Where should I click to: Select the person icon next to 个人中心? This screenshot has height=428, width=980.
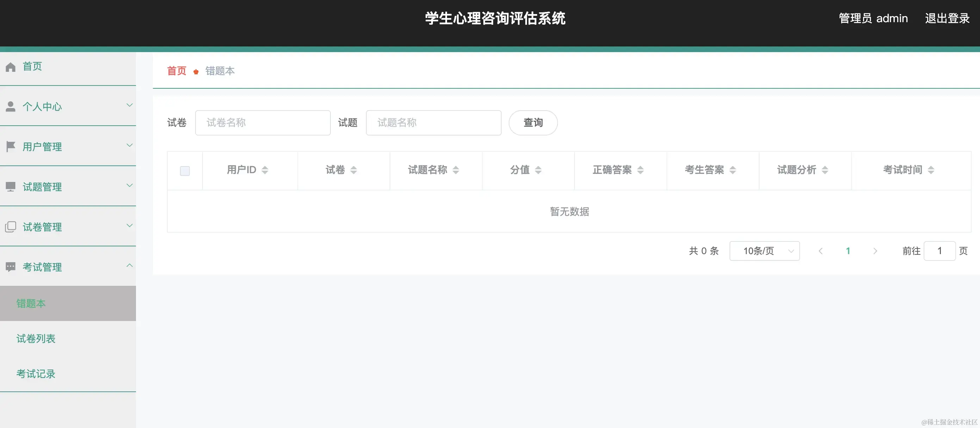pyautogui.click(x=10, y=106)
